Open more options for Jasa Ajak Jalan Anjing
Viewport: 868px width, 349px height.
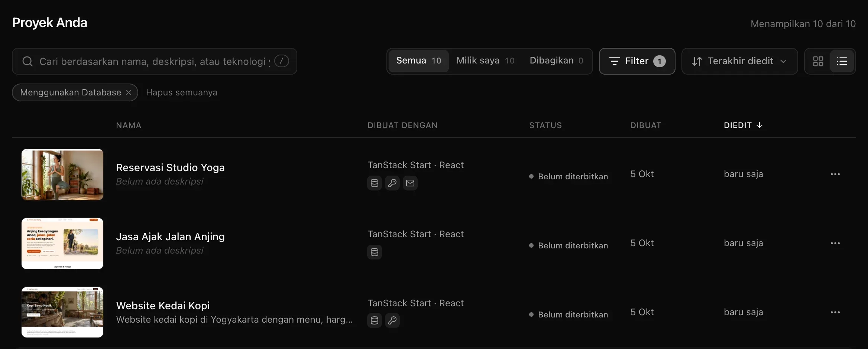(835, 243)
